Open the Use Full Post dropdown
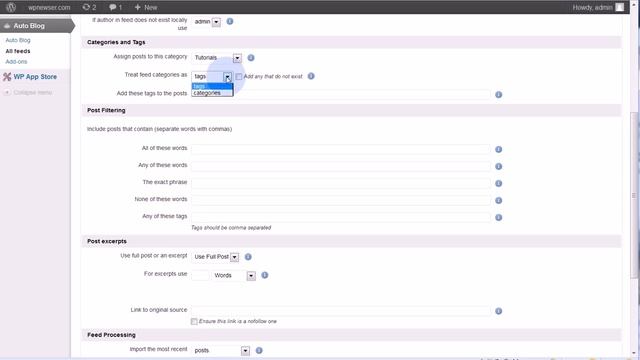This screenshot has height=360, width=640. point(216,257)
